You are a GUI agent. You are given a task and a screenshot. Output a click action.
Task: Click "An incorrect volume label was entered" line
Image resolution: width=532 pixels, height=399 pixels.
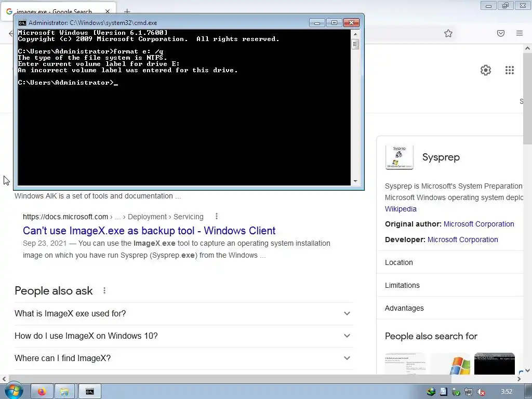click(x=128, y=70)
